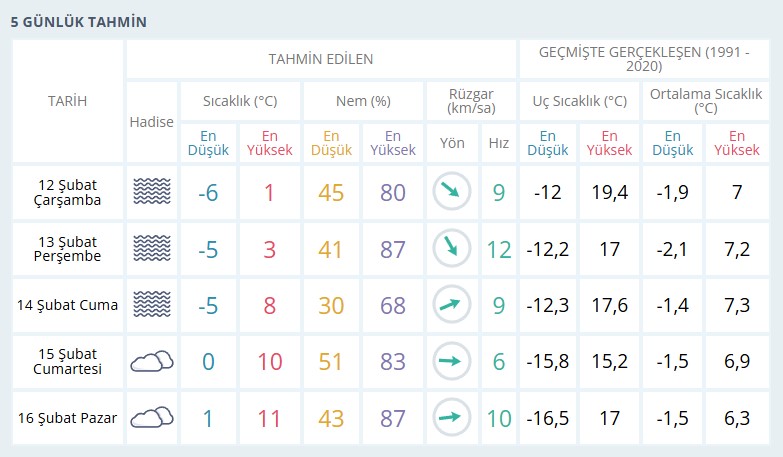Click the cloudy icon for 15 Şubat Cumartesi
This screenshot has height=457, width=783.
point(152,362)
